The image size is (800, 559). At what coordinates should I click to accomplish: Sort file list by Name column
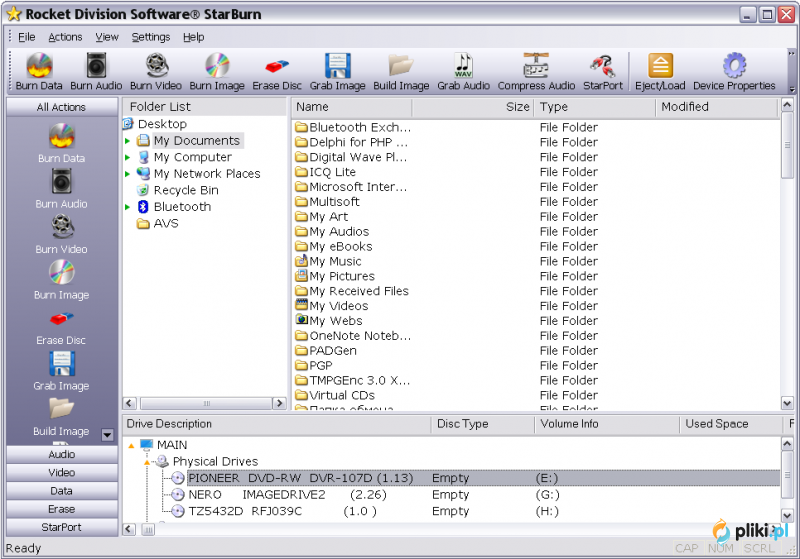click(352, 107)
